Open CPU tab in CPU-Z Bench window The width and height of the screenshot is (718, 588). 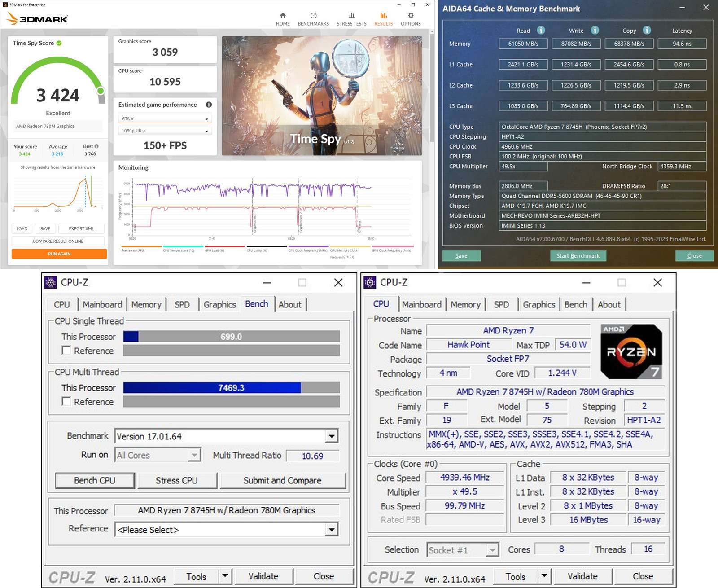(62, 304)
